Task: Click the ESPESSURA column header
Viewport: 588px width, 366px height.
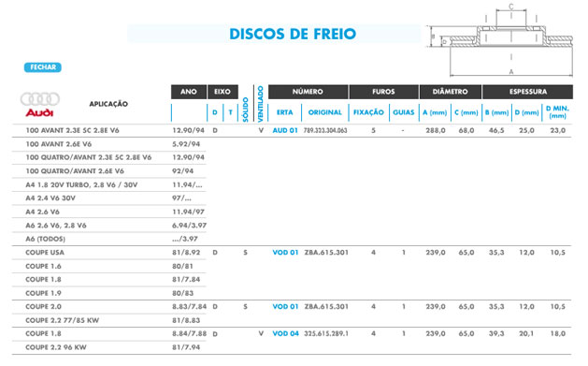Action: pyautogui.click(x=527, y=92)
